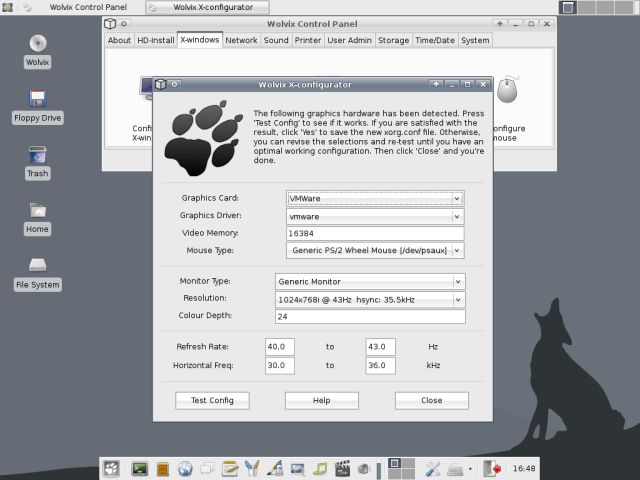This screenshot has width=640, height=480.
Task: Switch to the Network tab
Action: click(x=241, y=40)
